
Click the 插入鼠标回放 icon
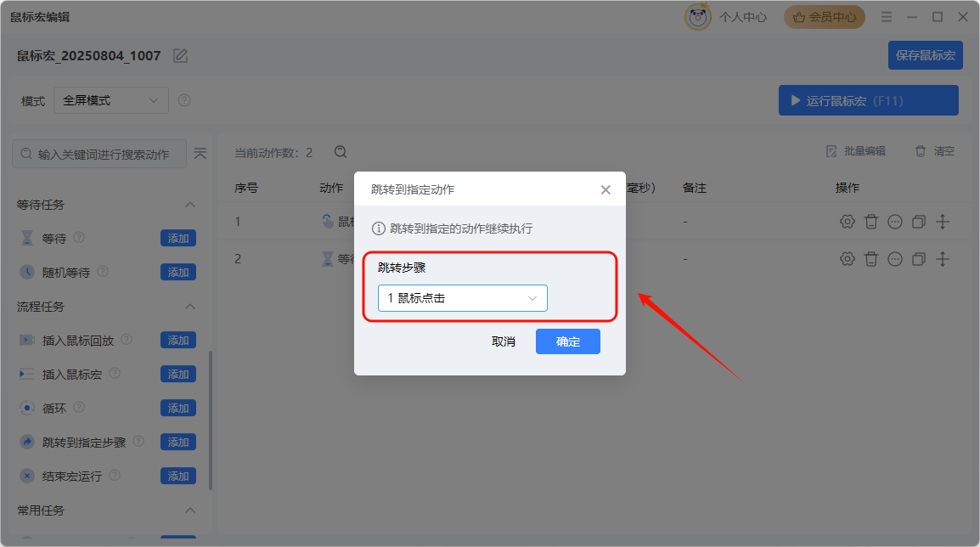coord(27,340)
